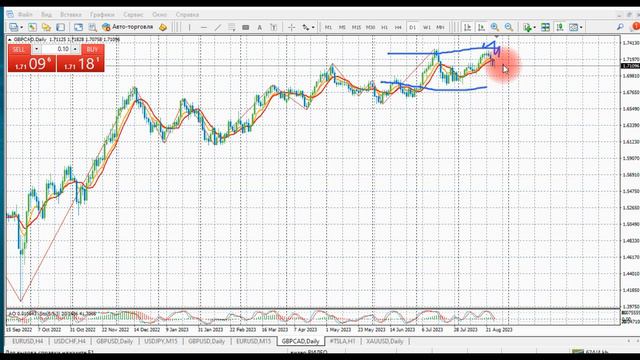Image resolution: width=640 pixels, height=360 pixels.
Task: Switch to USDCHF,H4 chart tab
Action: [70, 341]
